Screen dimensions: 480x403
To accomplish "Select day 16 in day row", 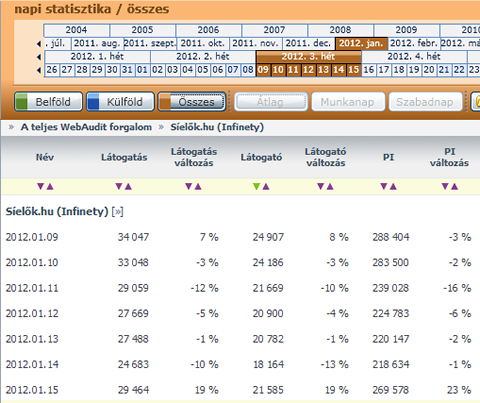I will pos(368,70).
